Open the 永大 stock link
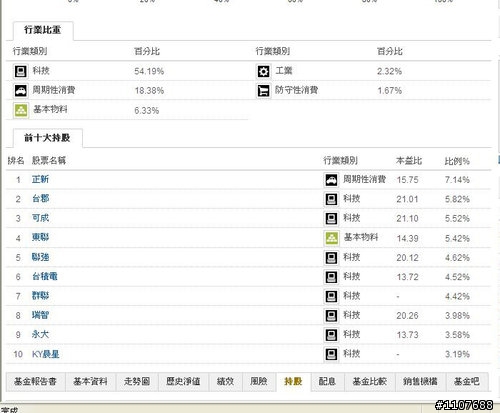This screenshot has width=500, height=413. point(40,334)
